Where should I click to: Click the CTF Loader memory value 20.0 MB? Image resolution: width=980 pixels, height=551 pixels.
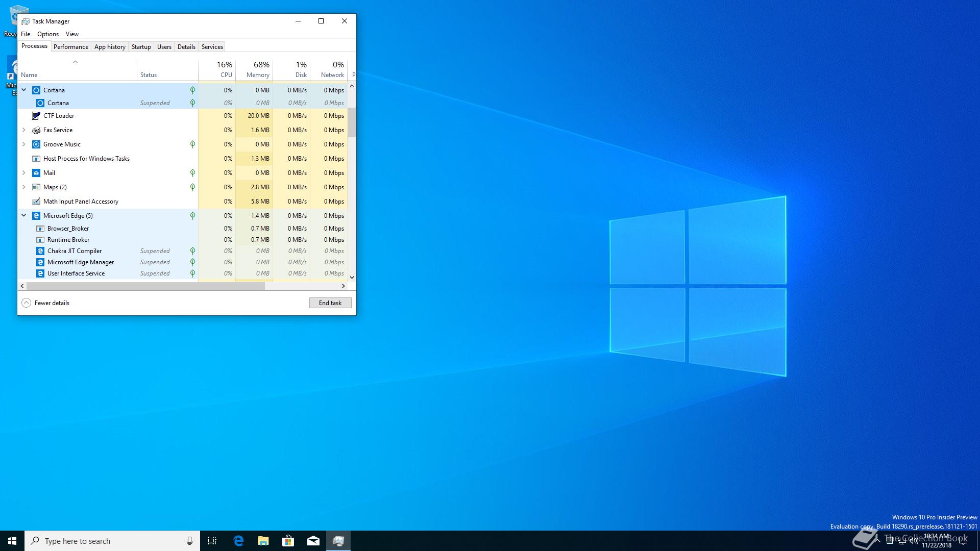[x=259, y=116]
